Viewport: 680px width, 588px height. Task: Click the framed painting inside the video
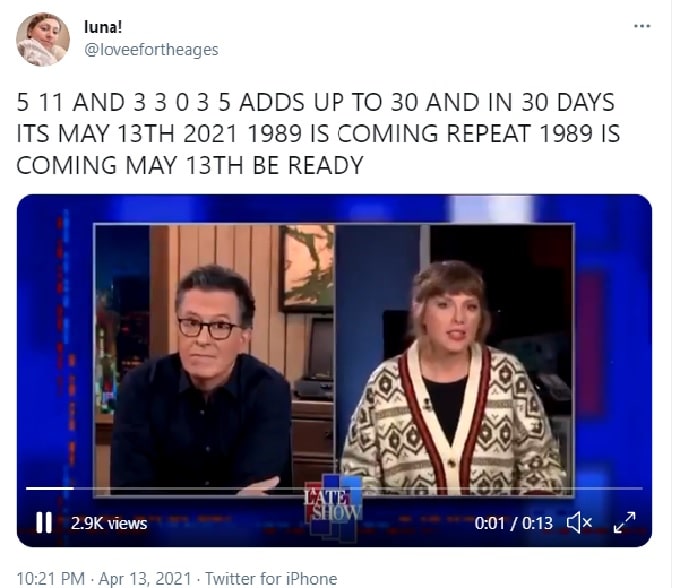click(307, 268)
